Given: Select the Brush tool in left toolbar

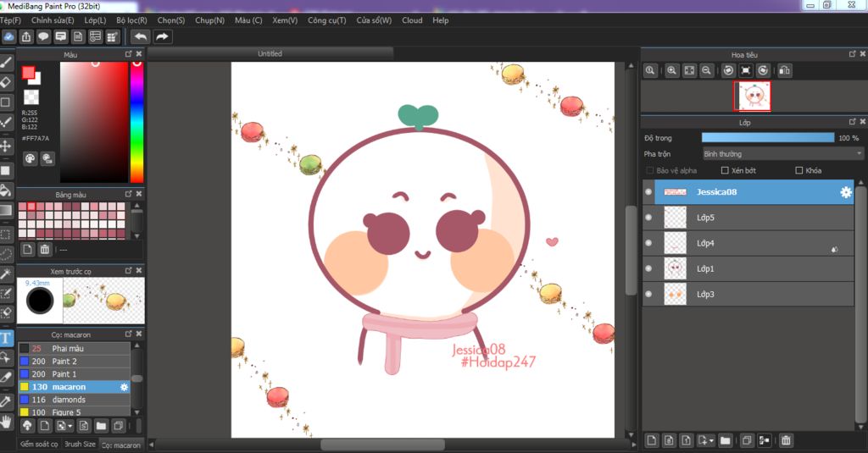Looking at the screenshot, I should [6, 63].
